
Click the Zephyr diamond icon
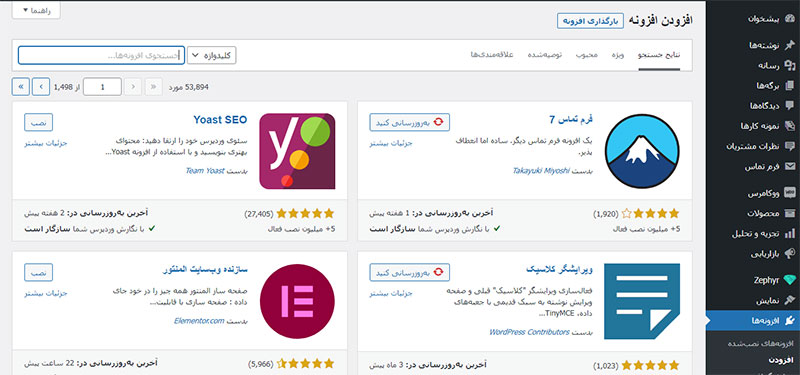coord(790,280)
